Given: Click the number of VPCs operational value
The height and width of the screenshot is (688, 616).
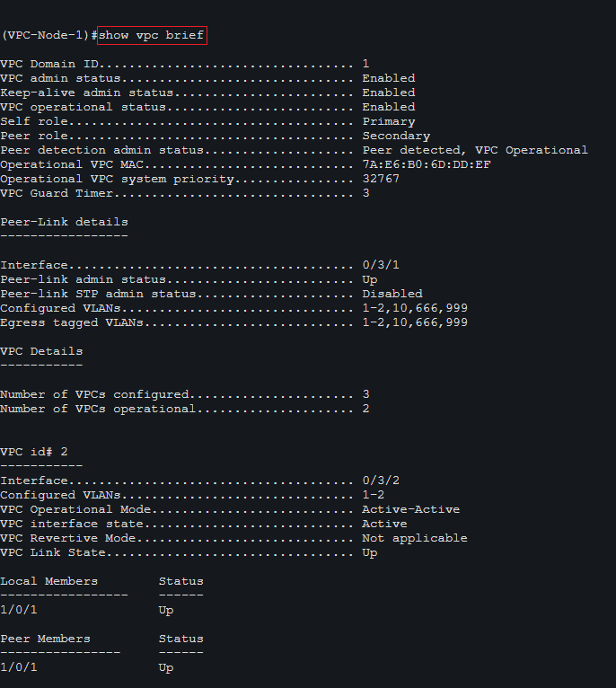Looking at the screenshot, I should pyautogui.click(x=365, y=409).
